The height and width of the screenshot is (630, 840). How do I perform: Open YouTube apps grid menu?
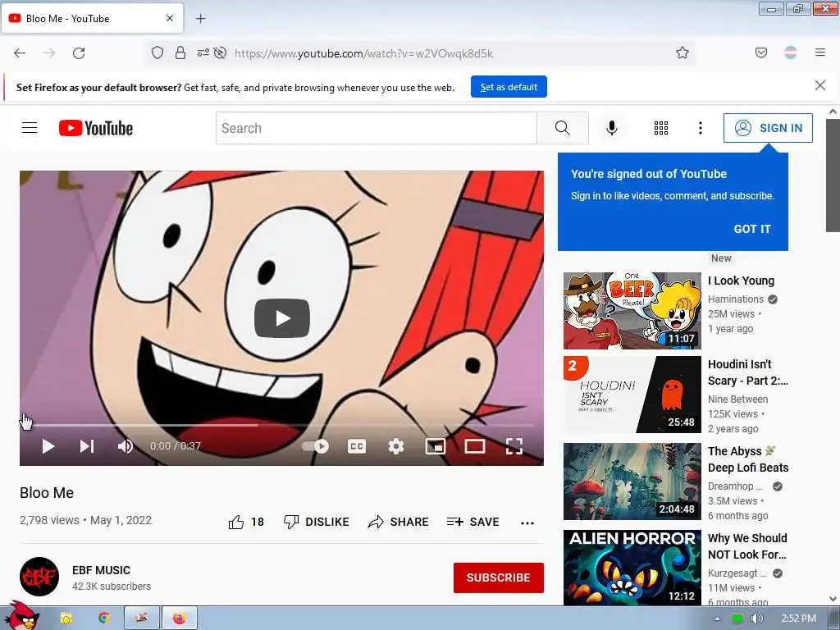click(660, 128)
